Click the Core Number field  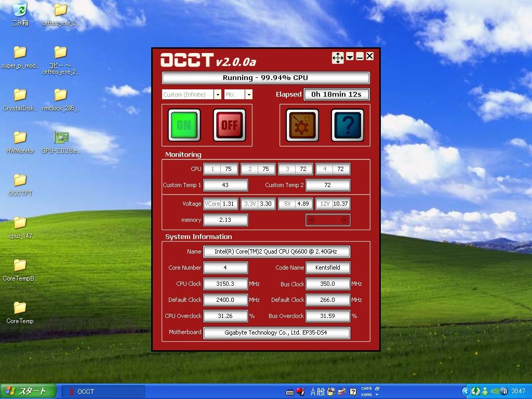tap(225, 268)
